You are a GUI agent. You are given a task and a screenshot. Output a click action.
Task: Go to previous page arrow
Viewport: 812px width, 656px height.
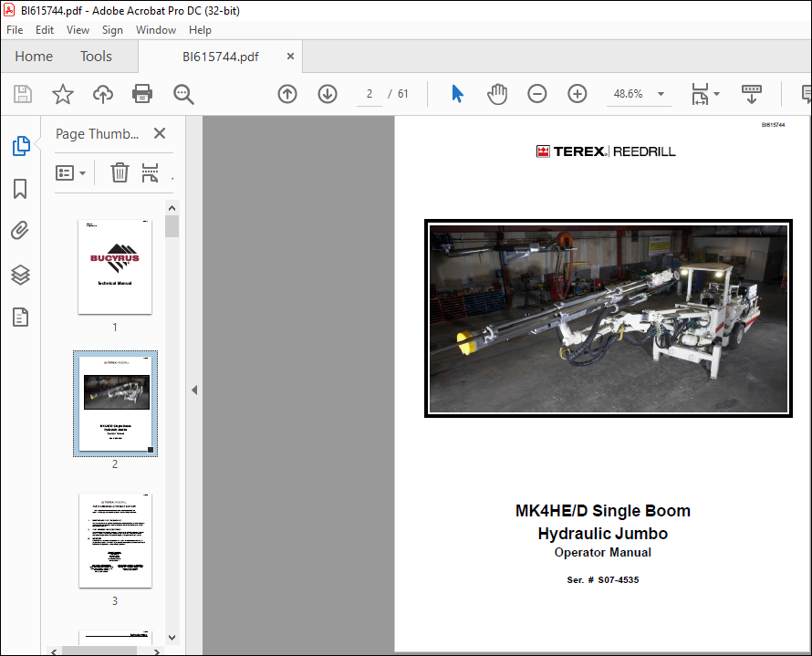pyautogui.click(x=287, y=94)
